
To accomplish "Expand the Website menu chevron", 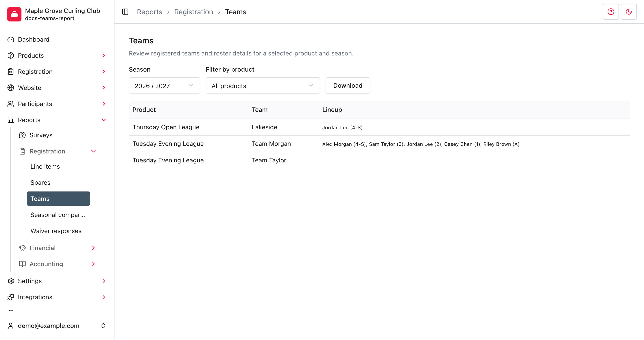I will [x=104, y=88].
